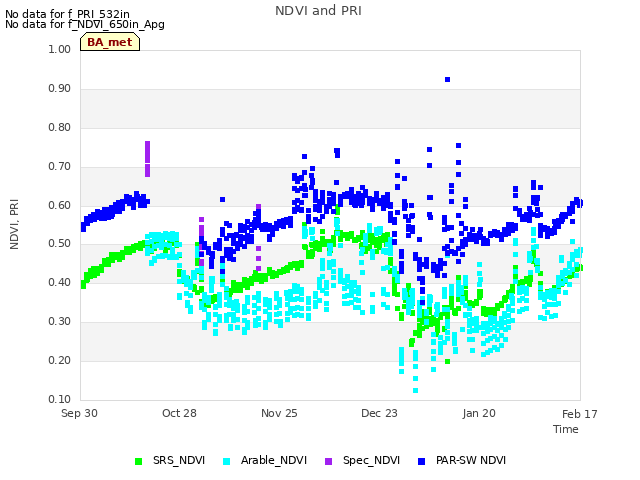Image resolution: width=640 pixels, height=480 pixels.
Task: Click the Feb 17 x-axis tick label
Action: (x=580, y=414)
